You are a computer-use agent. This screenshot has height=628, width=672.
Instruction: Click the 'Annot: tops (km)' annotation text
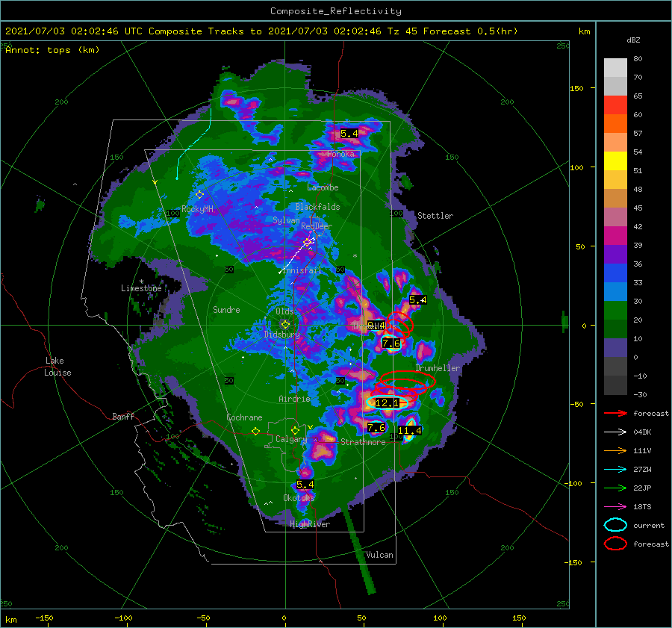(x=52, y=50)
